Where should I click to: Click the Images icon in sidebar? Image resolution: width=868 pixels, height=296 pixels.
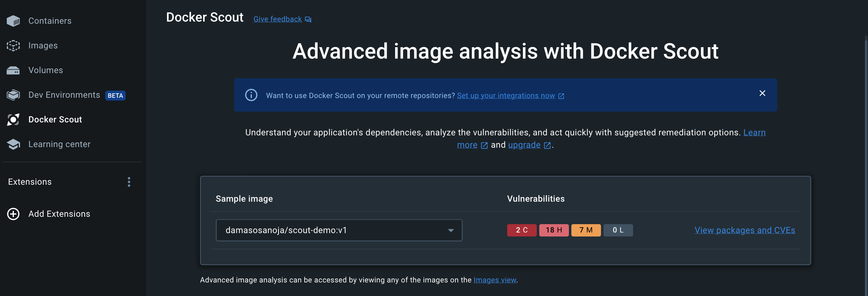[x=13, y=45]
